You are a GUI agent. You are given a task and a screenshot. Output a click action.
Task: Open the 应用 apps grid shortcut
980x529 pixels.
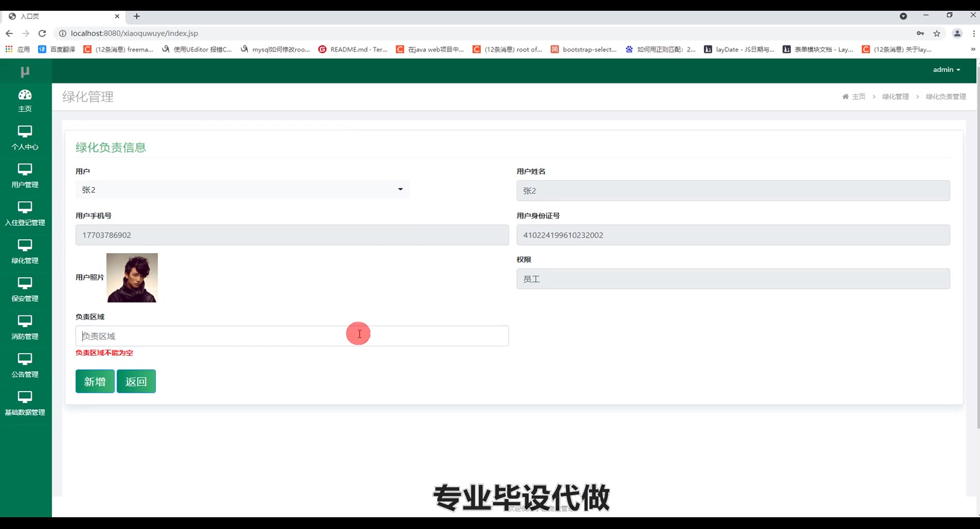(17, 49)
